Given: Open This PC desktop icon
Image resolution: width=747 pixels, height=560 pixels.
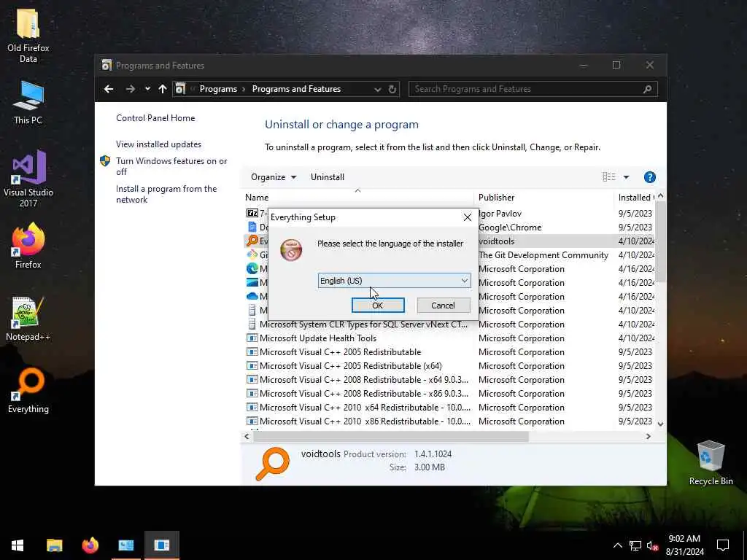Looking at the screenshot, I should (28, 103).
